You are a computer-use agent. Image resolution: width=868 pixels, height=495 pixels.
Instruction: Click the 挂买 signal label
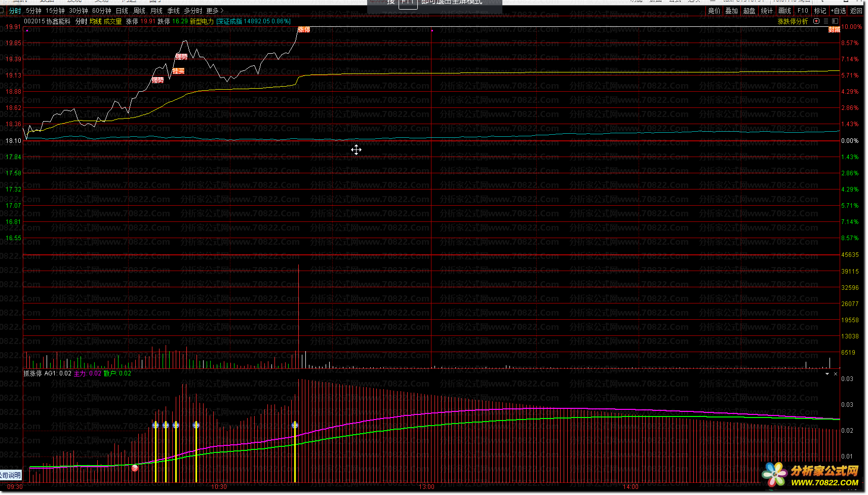click(x=178, y=71)
